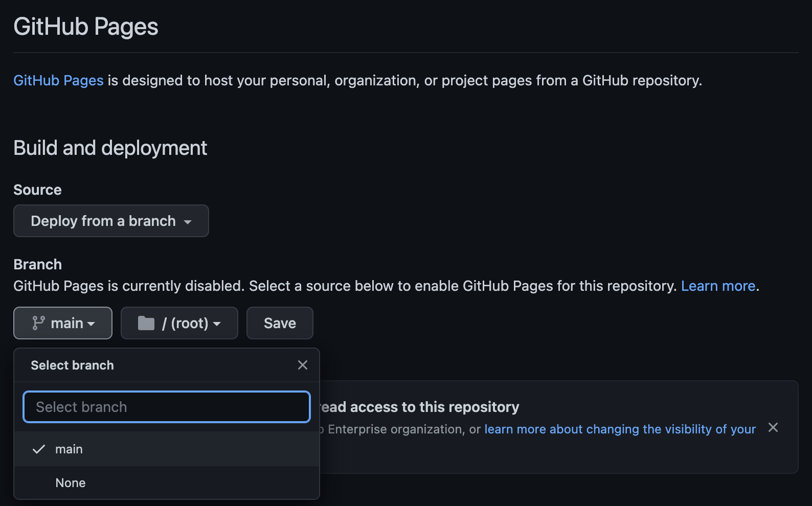Expand the / (root) folder dropdown
Image resolution: width=812 pixels, height=506 pixels.
tap(179, 323)
